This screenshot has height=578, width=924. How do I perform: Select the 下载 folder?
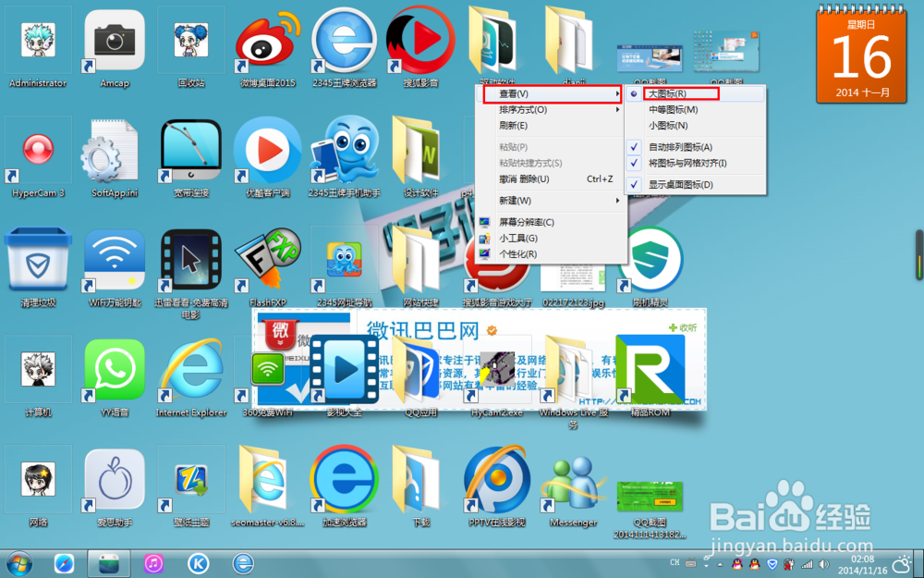420,487
